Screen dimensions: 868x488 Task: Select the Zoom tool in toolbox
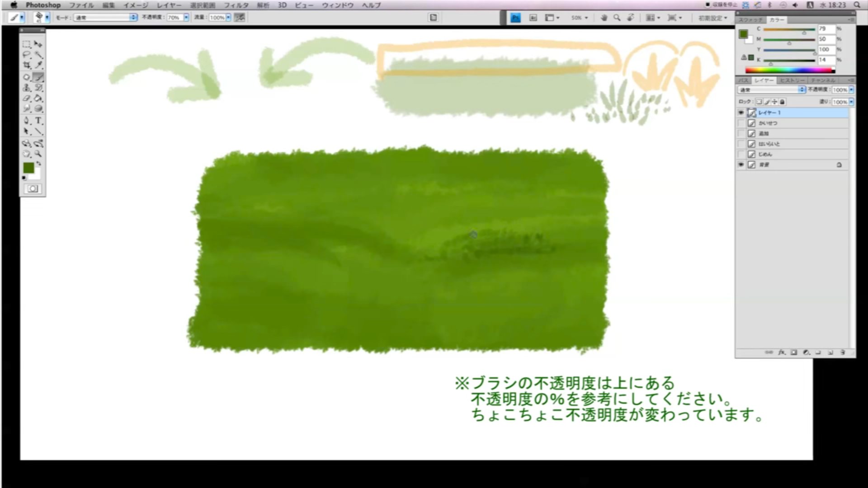(x=38, y=154)
